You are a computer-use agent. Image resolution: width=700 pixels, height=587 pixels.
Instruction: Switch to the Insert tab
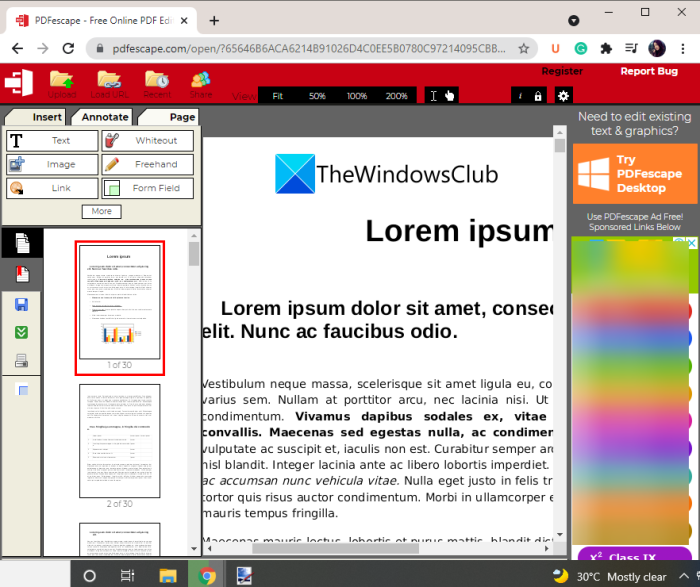tap(37, 117)
